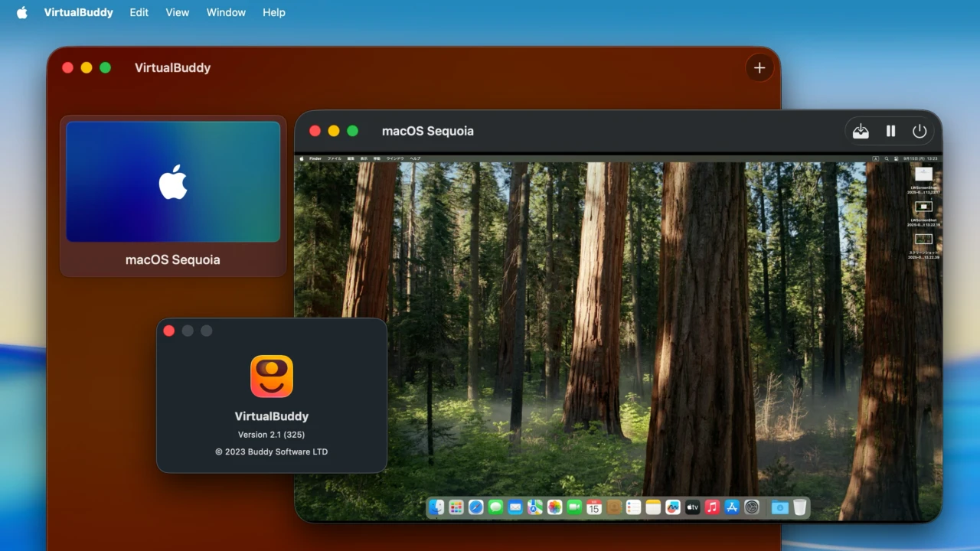Power off the VM using the power icon

click(920, 131)
